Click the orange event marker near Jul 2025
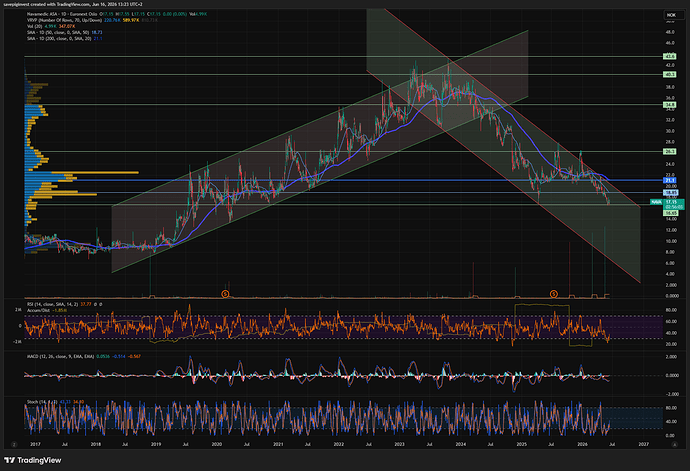The width and height of the screenshot is (690, 471). (554, 294)
